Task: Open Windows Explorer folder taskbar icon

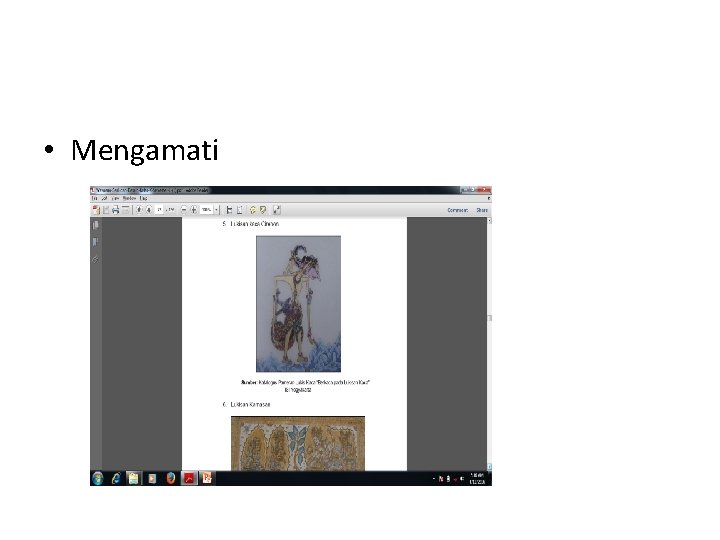Action: (133, 478)
